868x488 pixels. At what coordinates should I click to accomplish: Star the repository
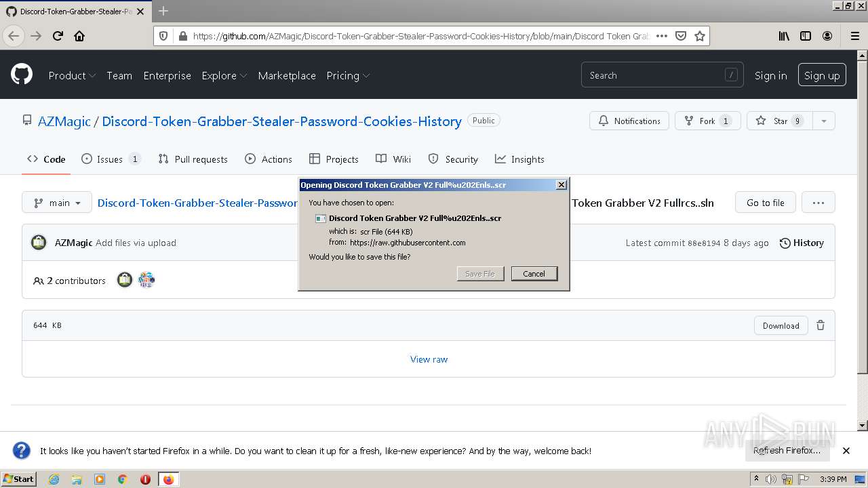(780, 121)
